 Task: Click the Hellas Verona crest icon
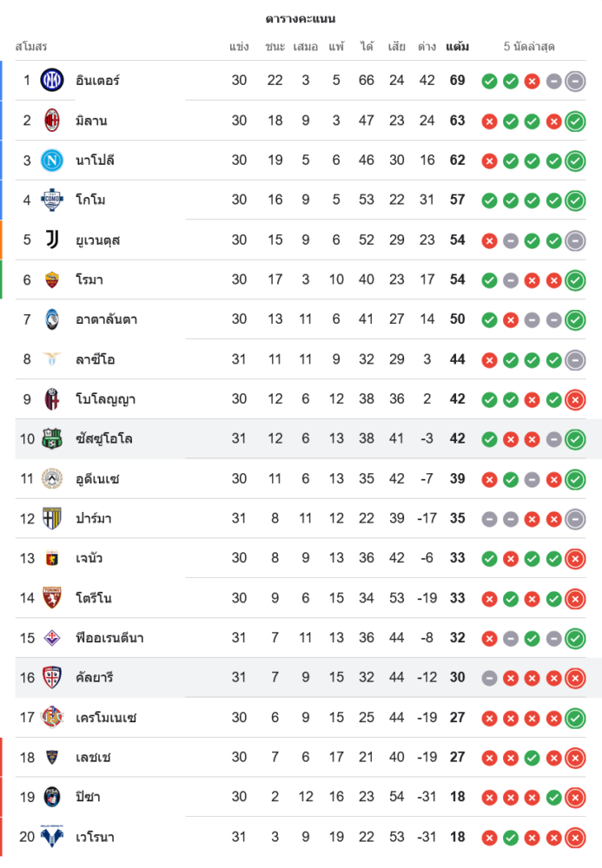(x=52, y=838)
